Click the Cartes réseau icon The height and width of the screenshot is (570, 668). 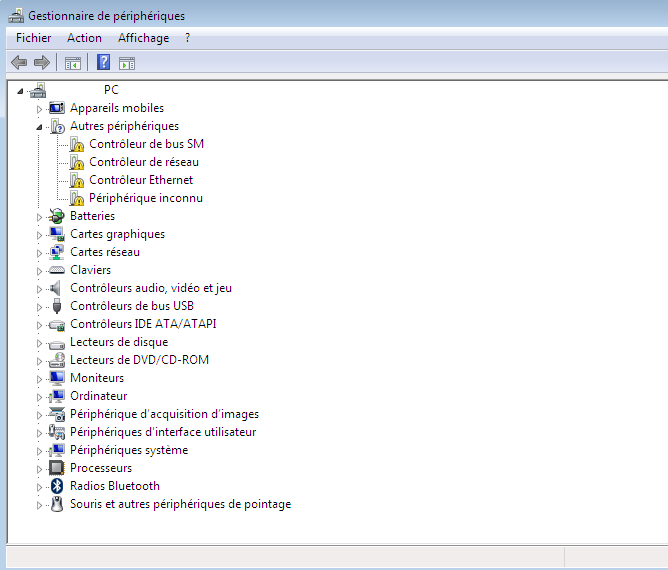tap(57, 252)
